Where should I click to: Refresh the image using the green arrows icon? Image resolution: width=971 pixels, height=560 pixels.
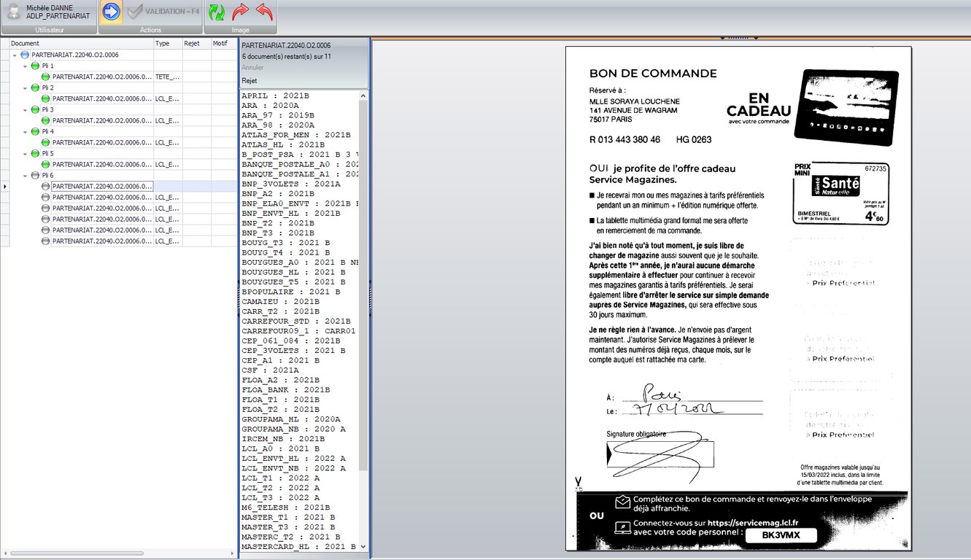coord(217,11)
